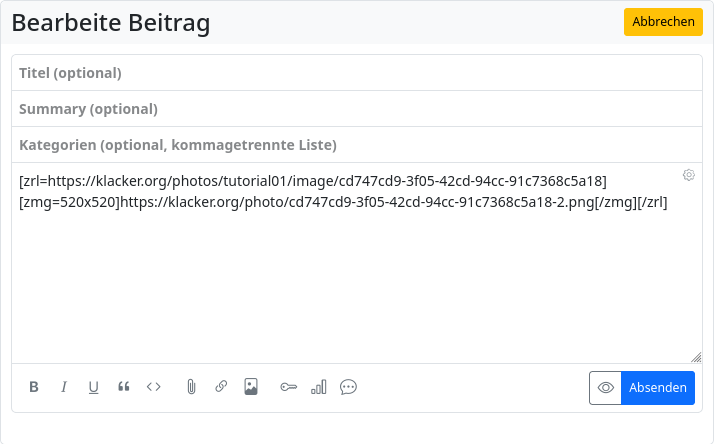Image resolution: width=714 pixels, height=444 pixels.
Task: Open editor settings gear icon
Action: tap(689, 175)
